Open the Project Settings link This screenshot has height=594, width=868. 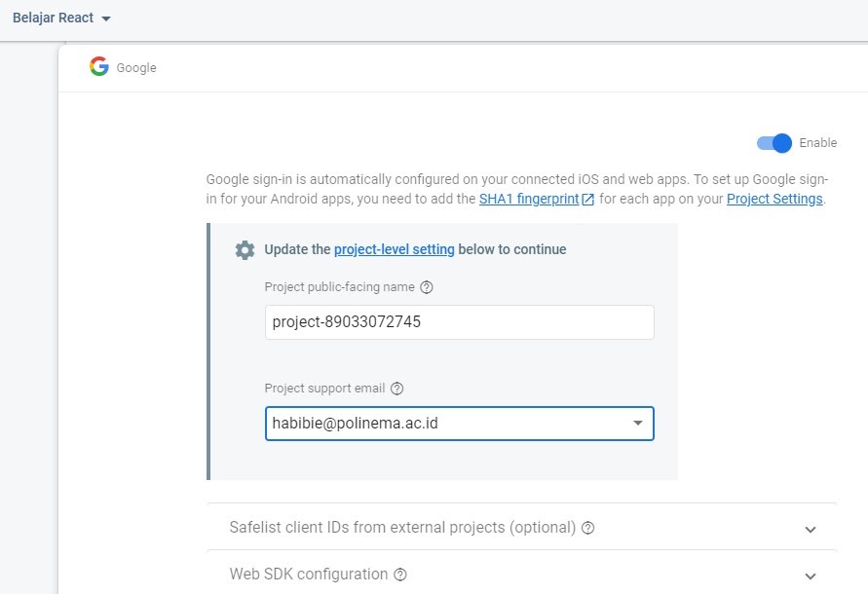pyautogui.click(x=774, y=198)
